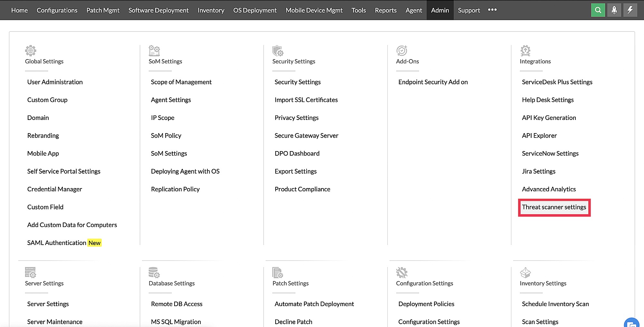Open the blue chat widget icon
Viewport: 644px width, 327px height.
[632, 323]
